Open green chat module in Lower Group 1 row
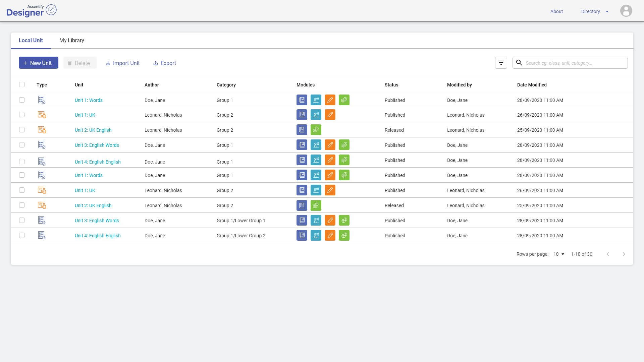644x362 pixels. pos(344,220)
